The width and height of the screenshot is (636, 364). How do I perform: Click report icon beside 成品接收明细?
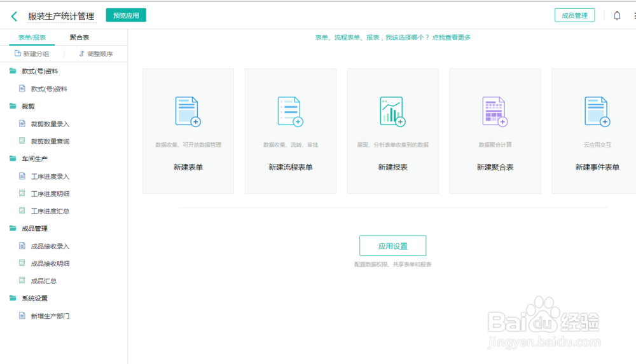(22, 262)
